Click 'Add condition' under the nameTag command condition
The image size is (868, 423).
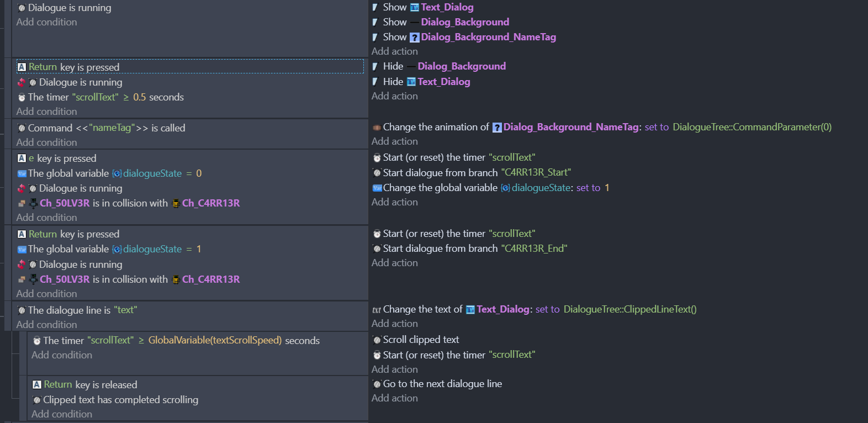tap(46, 142)
